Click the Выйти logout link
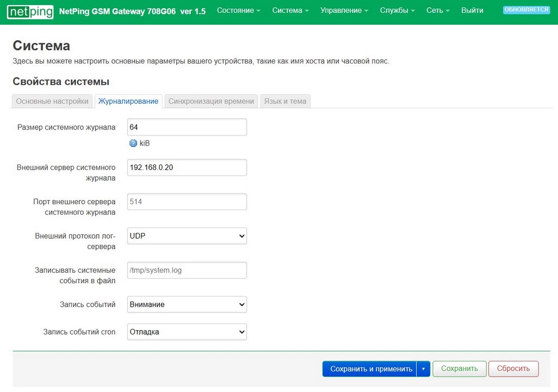Screen dimensions: 558x392 (472, 11)
